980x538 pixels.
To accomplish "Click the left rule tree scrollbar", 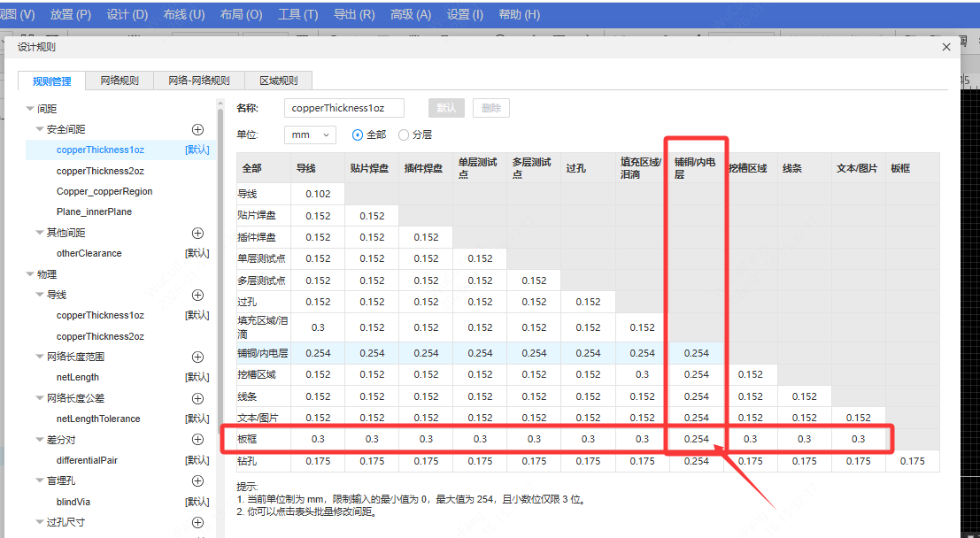I will pyautogui.click(x=220, y=265).
